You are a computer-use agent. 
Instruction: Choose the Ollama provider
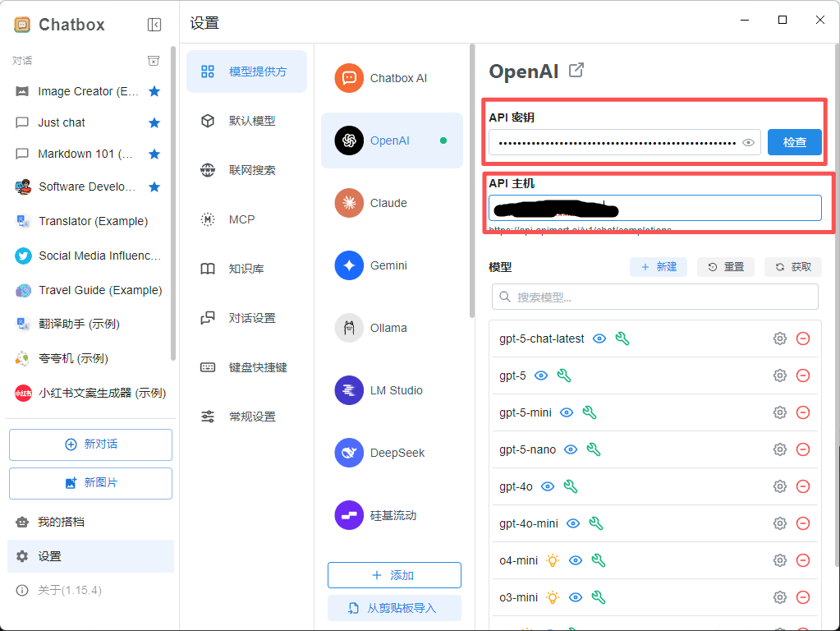tap(392, 328)
